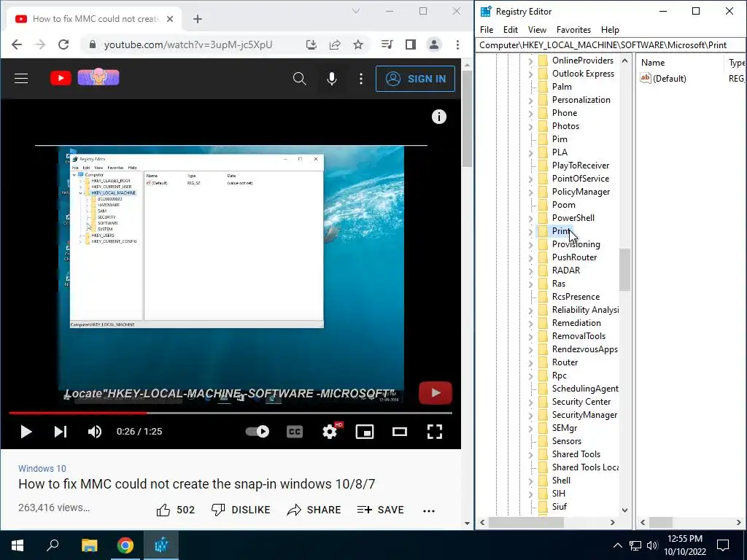Click SAVE to playlist
Screen dimensions: 747x560
[x=380, y=510]
